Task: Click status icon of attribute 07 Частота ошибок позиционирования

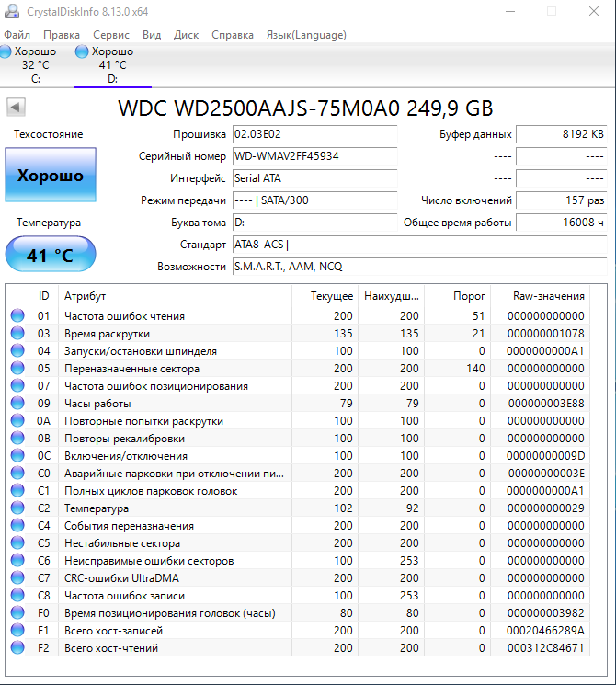Action: coord(17,385)
